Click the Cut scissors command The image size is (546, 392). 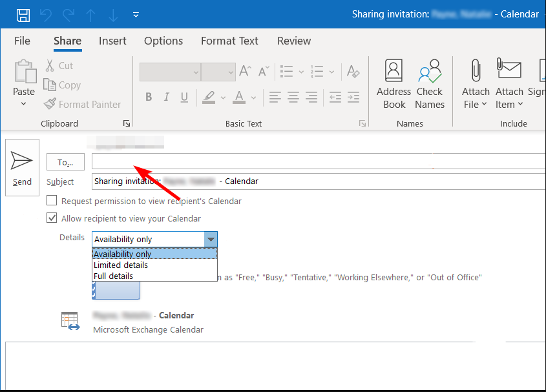tap(58, 65)
